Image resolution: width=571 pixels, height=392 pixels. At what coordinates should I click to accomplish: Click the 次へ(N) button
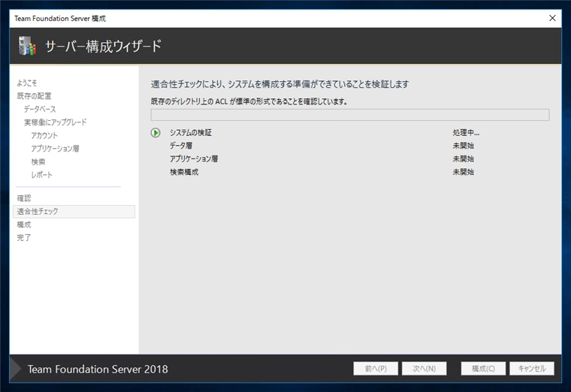click(x=424, y=368)
